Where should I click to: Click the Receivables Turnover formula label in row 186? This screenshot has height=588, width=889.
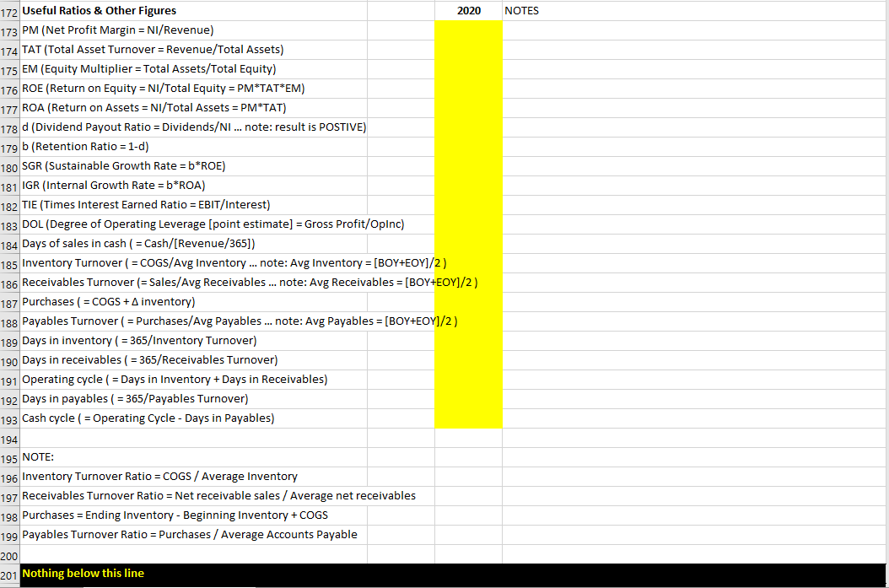tap(250, 283)
